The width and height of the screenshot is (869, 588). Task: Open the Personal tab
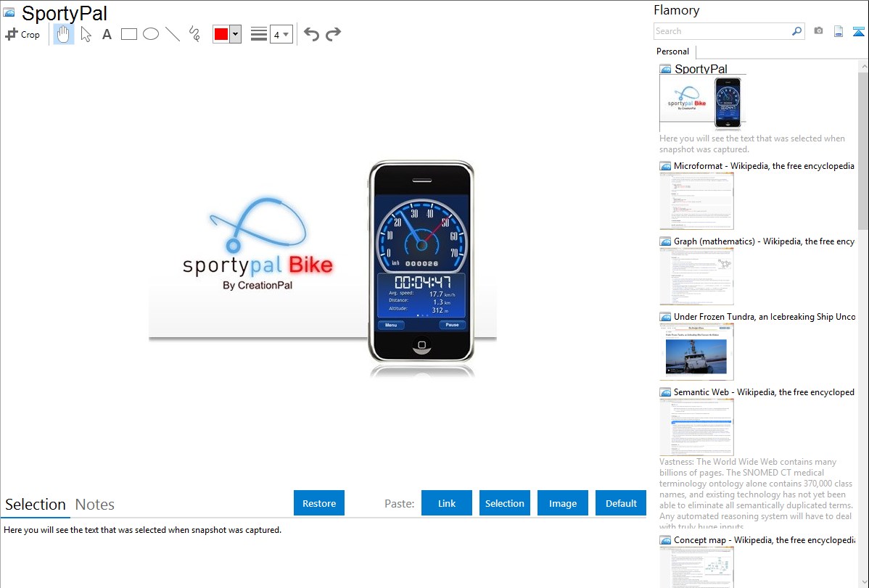click(673, 51)
